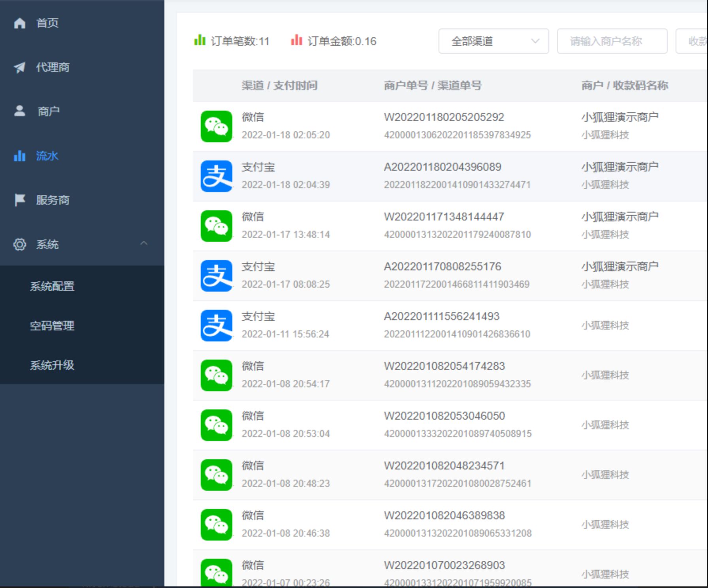Open the 商户 menu item
The image size is (708, 588).
click(82, 111)
